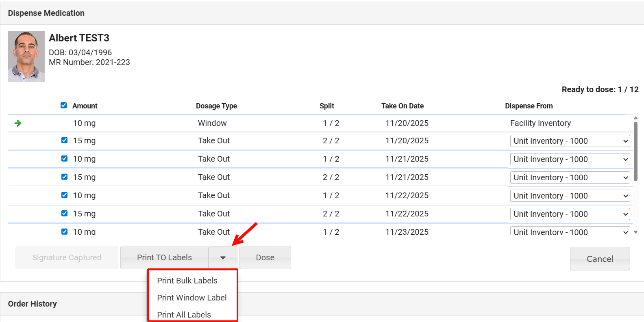This screenshot has height=322, width=644.
Task: Click the Print TO Labels button
Action: click(x=164, y=257)
